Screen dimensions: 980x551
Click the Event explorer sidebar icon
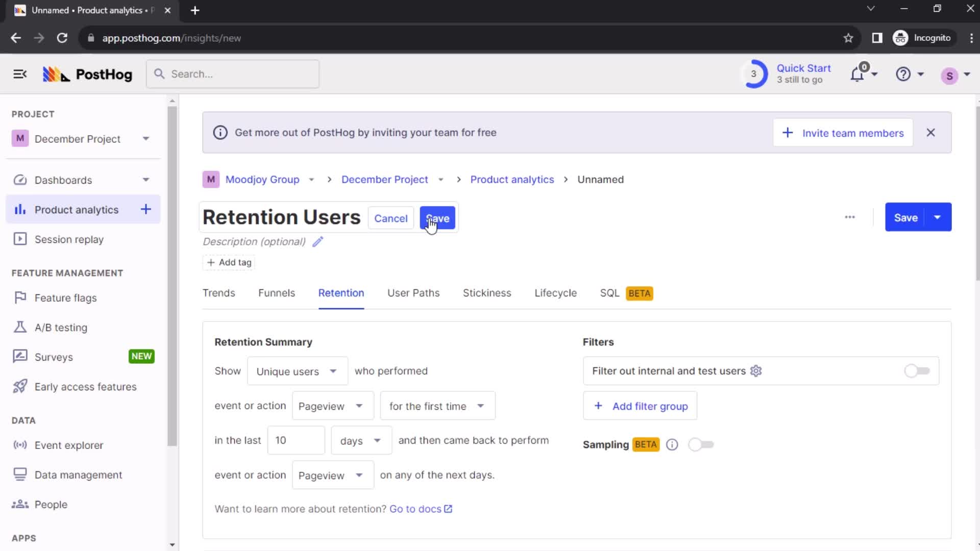pyautogui.click(x=19, y=445)
